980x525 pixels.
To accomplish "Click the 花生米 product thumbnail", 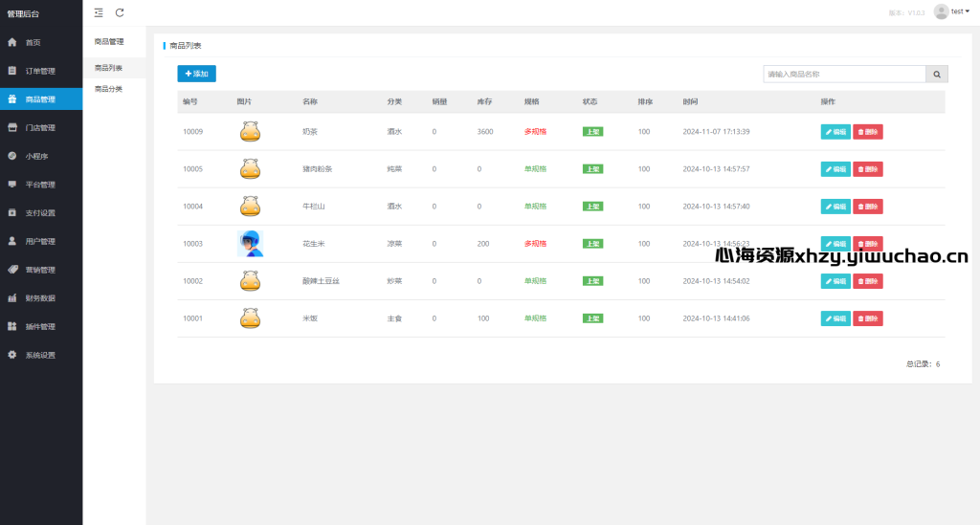I will pyautogui.click(x=250, y=244).
